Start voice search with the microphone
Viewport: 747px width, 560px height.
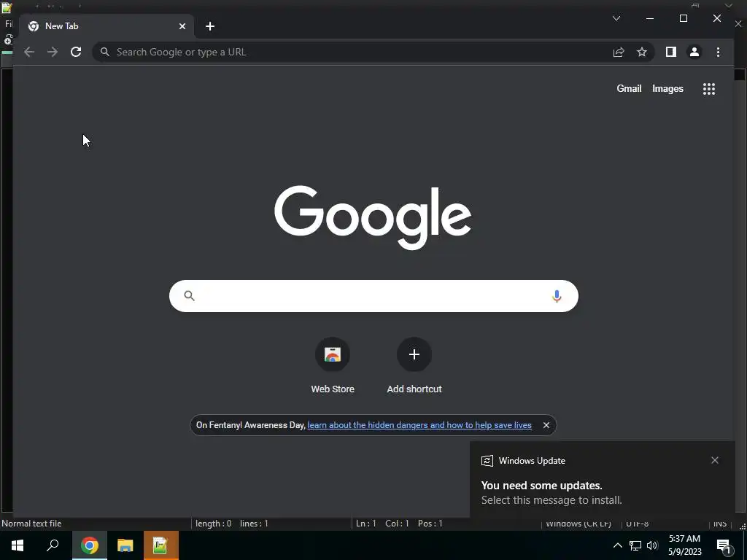(557, 296)
